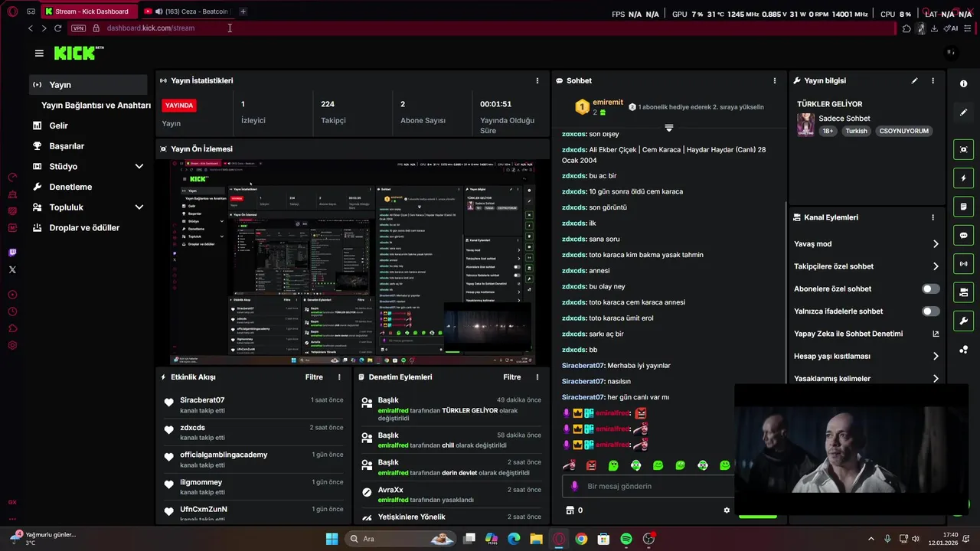Click the chat bubble button in the right rail
980x551 pixels.
tap(963, 235)
